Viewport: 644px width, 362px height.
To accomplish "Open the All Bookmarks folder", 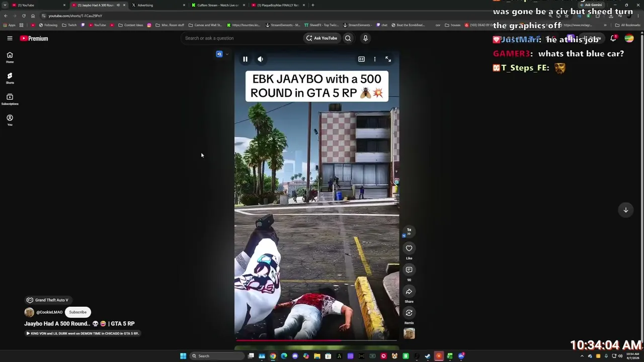I will pyautogui.click(x=627, y=25).
